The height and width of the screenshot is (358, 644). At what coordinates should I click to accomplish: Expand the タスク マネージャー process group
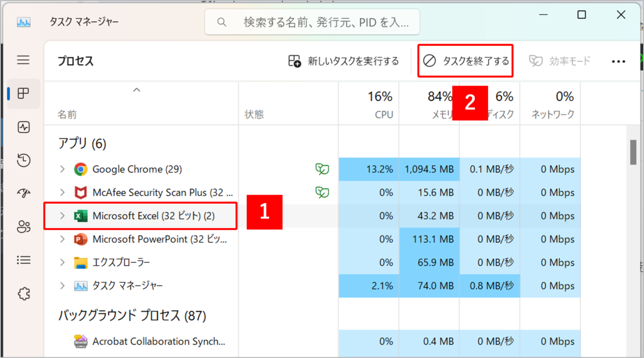(62, 286)
